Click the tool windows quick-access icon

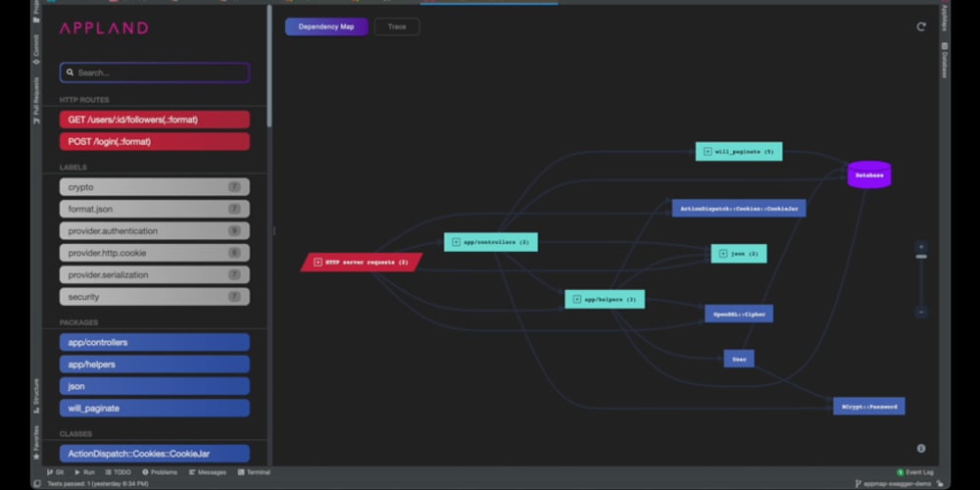click(37, 484)
